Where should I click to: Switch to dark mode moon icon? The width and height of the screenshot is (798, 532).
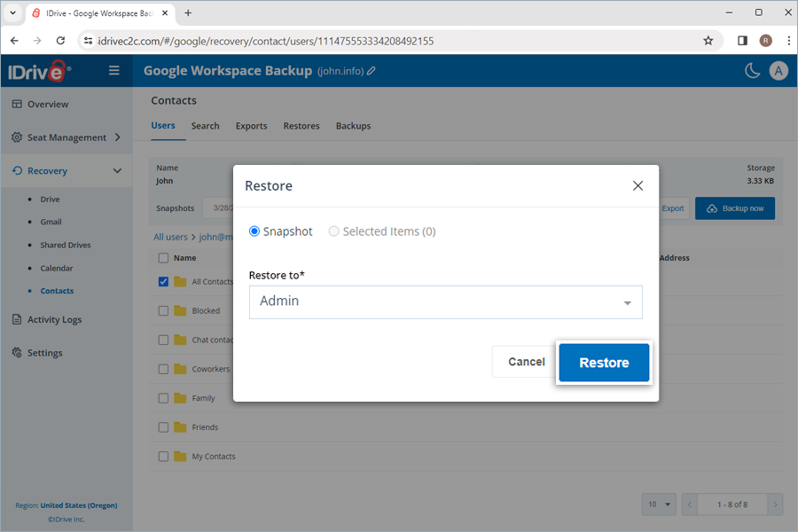[752, 71]
